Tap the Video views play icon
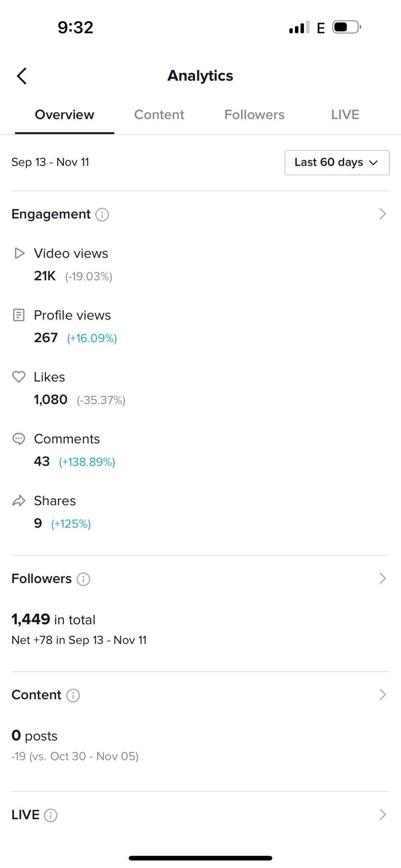The height and width of the screenshot is (868, 401). [19, 253]
